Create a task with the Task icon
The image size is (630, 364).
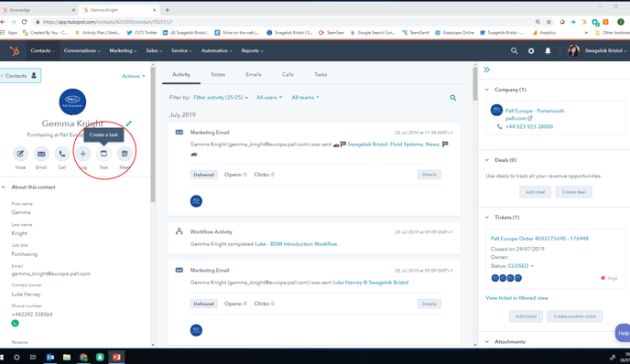[103, 154]
